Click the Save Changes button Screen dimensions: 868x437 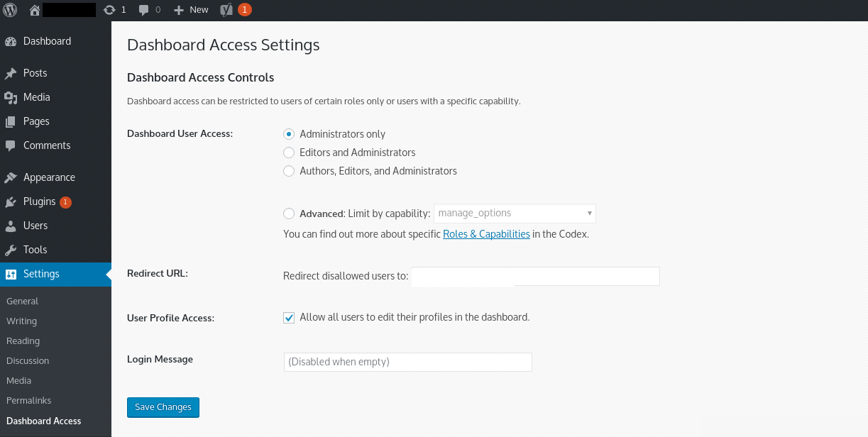click(163, 407)
